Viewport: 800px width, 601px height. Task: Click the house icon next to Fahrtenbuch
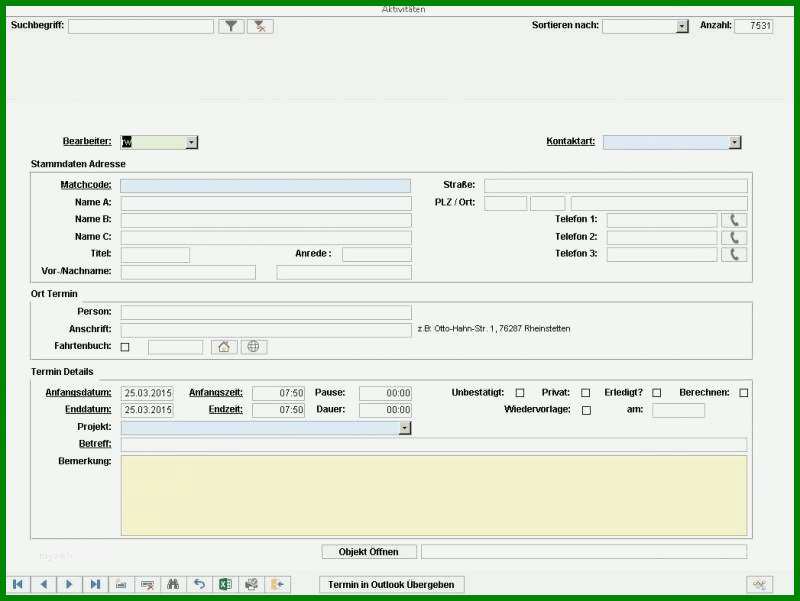click(x=224, y=347)
